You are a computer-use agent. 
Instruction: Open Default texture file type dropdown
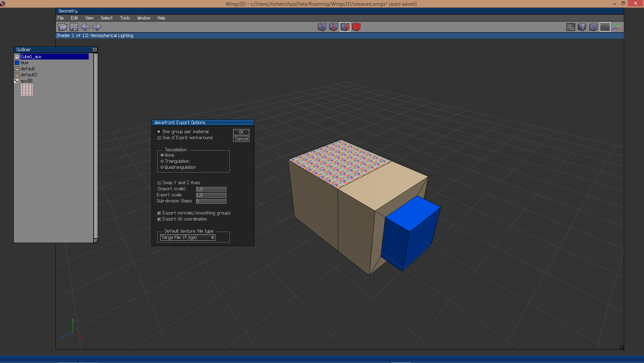point(187,238)
